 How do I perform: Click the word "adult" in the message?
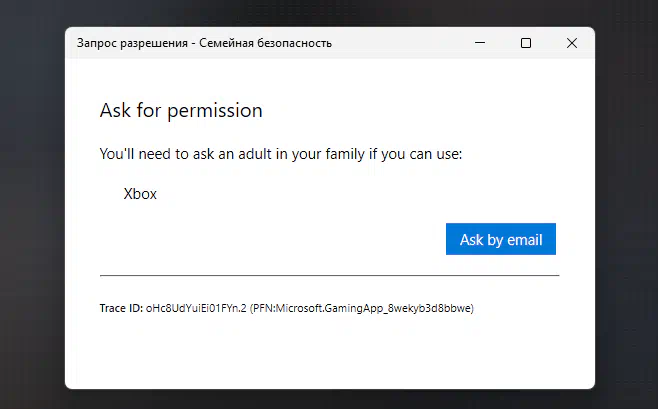[255, 154]
